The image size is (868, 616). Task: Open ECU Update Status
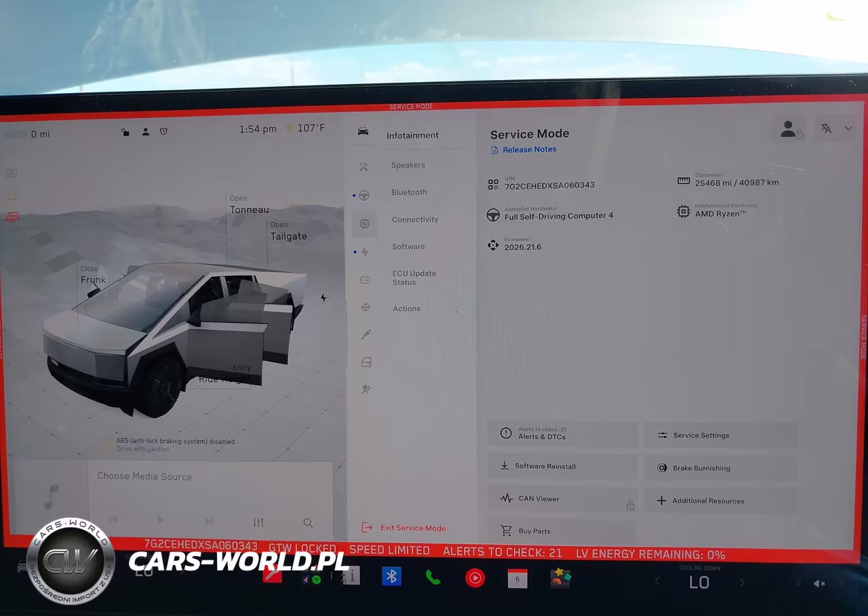pyautogui.click(x=414, y=278)
